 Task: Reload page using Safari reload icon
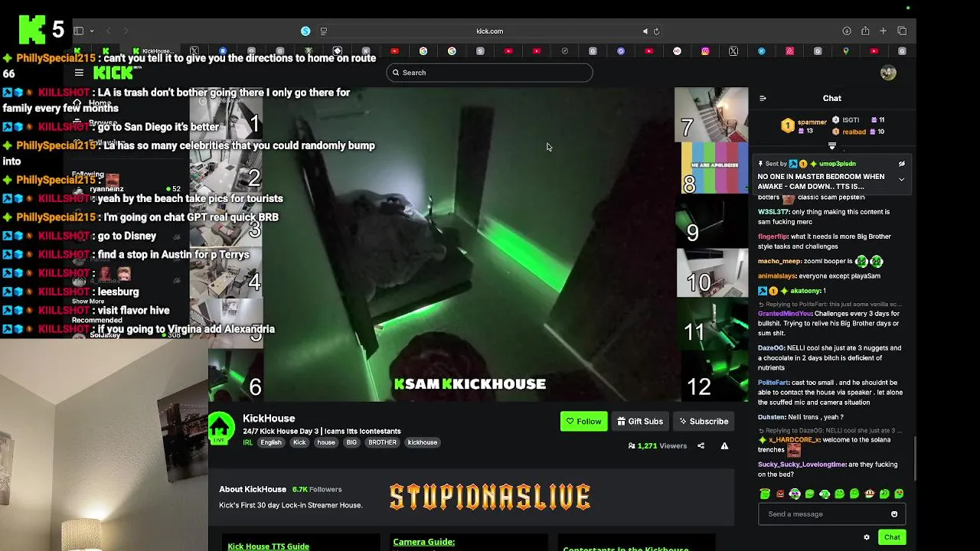click(x=656, y=31)
